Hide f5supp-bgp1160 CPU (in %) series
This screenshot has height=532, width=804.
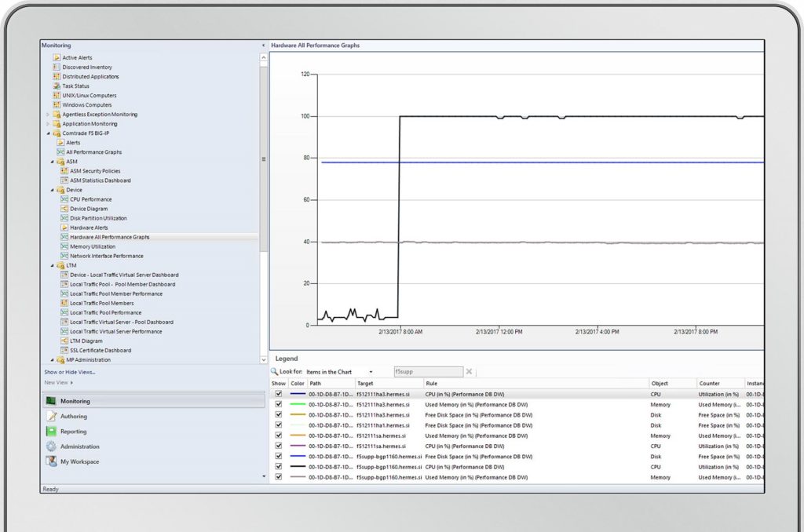(x=279, y=466)
